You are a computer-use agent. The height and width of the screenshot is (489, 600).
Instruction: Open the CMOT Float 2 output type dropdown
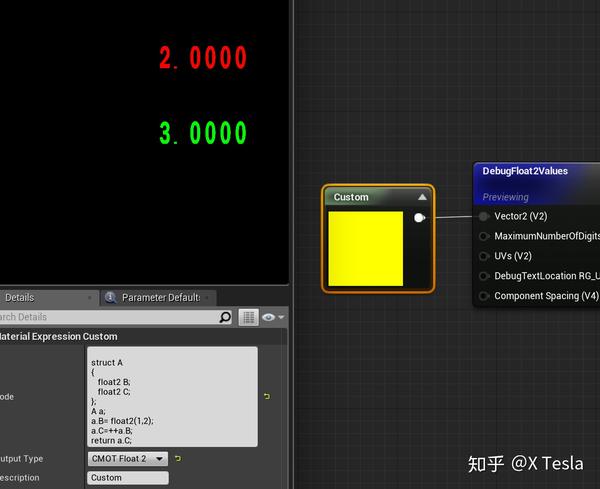point(127,458)
